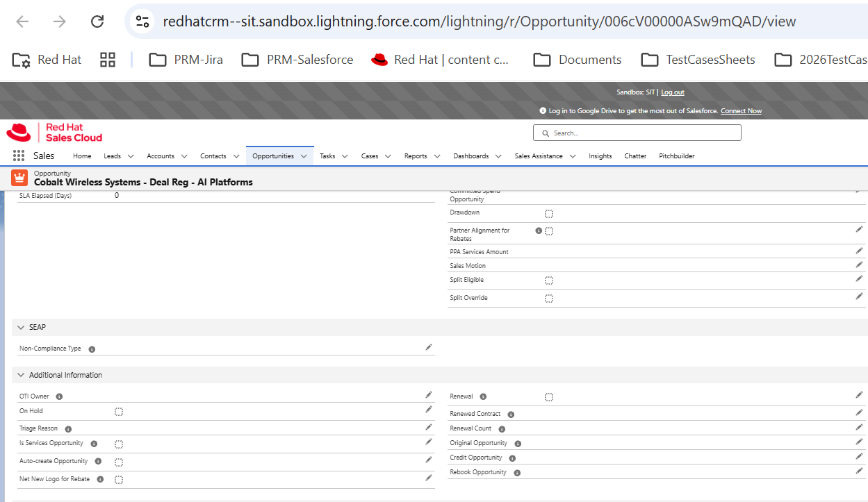
Task: Edit OTI Owner pencil icon
Action: [429, 395]
